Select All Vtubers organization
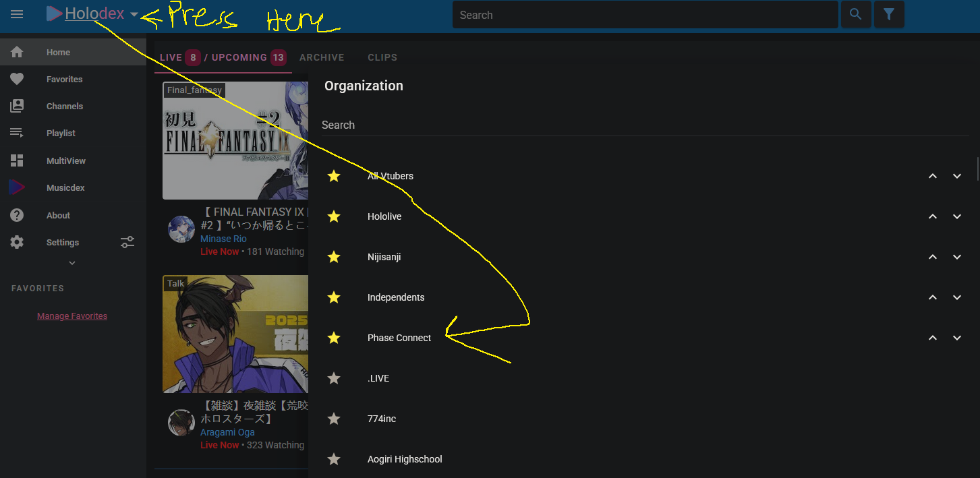Image resolution: width=980 pixels, height=478 pixels. [391, 176]
